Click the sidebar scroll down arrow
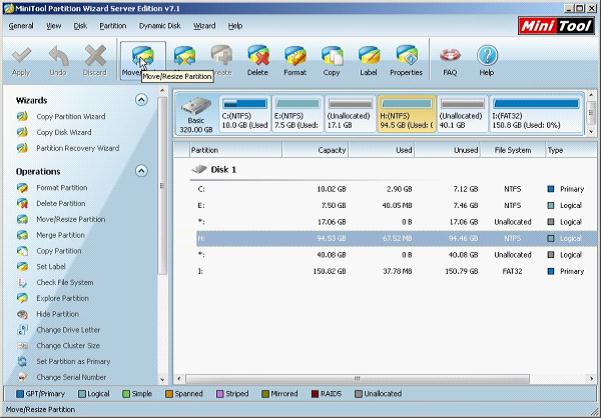 [x=162, y=380]
